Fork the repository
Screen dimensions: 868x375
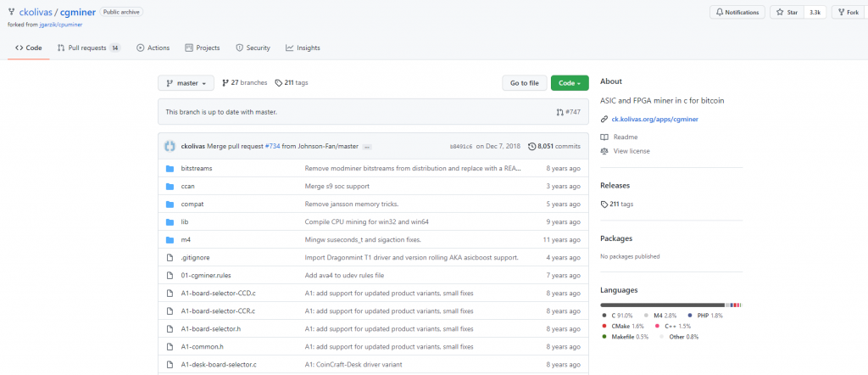pyautogui.click(x=849, y=12)
